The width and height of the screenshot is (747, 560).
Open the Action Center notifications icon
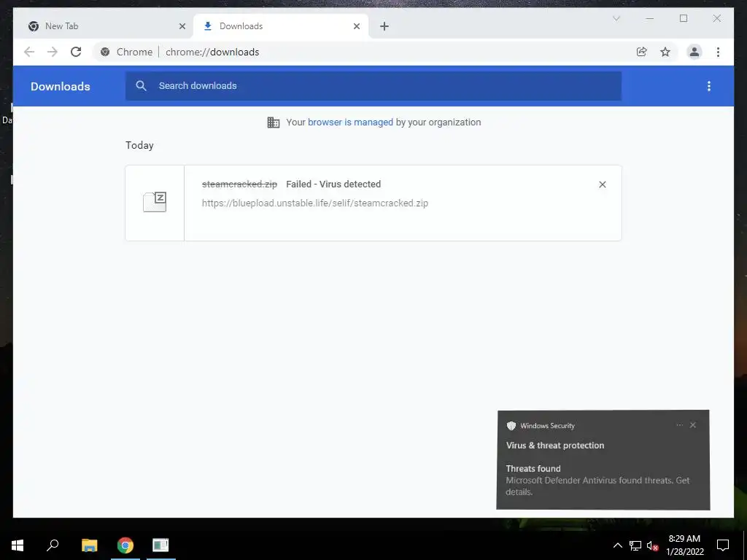[x=723, y=545]
